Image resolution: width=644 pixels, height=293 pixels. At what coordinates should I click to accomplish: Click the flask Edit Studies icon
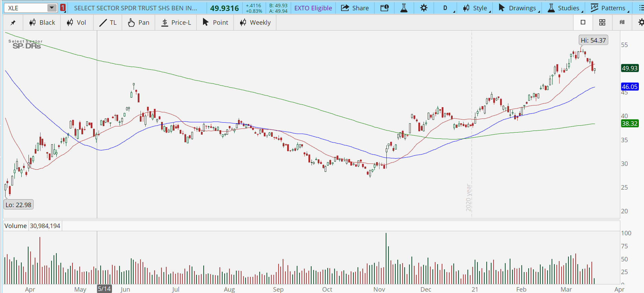coord(404,8)
